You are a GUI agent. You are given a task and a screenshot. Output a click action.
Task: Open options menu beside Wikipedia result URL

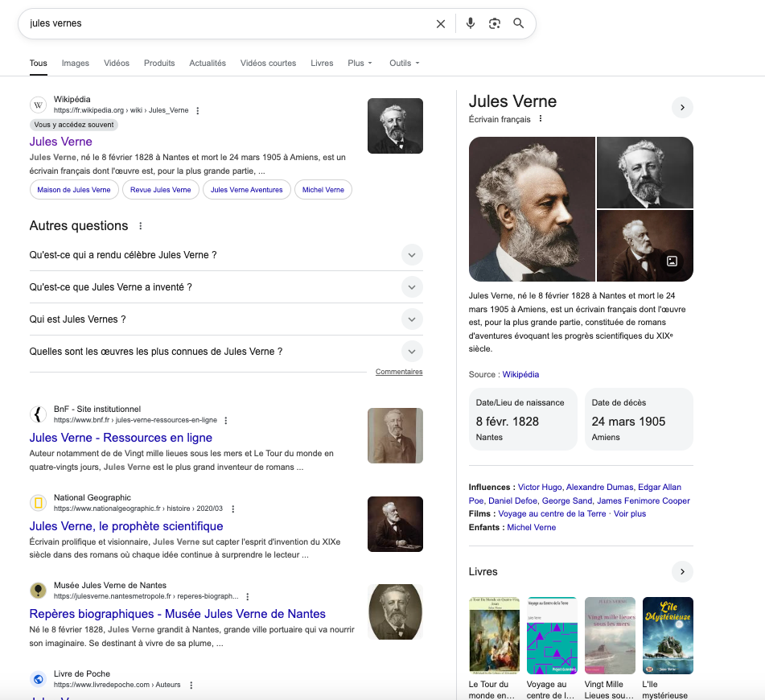click(x=198, y=111)
